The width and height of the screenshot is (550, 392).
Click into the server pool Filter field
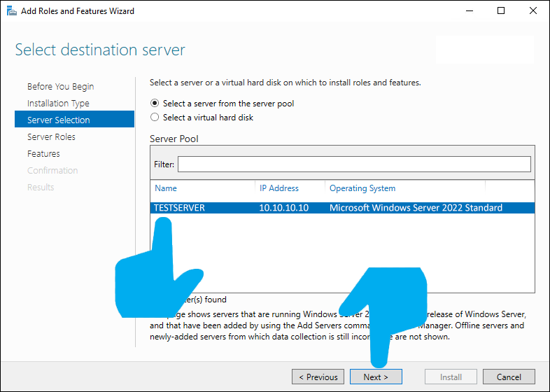354,164
